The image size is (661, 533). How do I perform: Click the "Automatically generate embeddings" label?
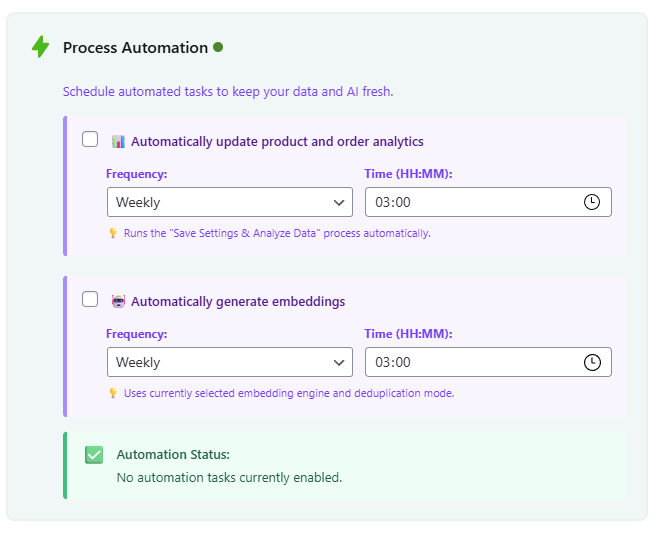pyautogui.click(x=238, y=302)
